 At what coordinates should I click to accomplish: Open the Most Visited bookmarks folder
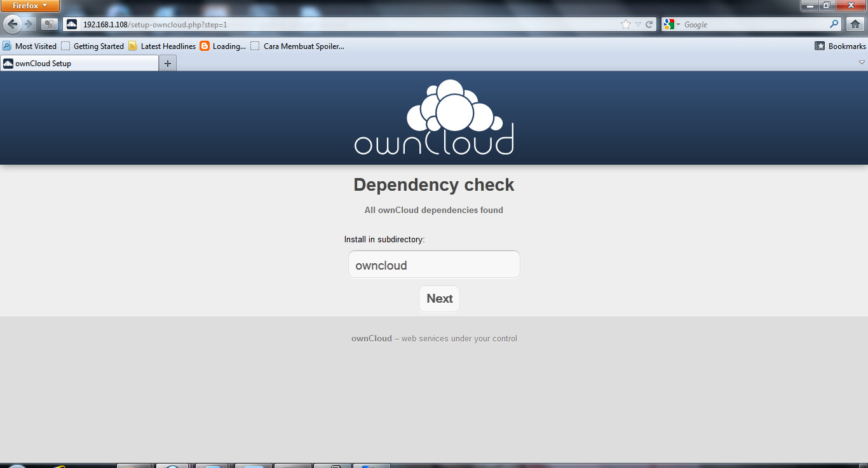pyautogui.click(x=30, y=46)
